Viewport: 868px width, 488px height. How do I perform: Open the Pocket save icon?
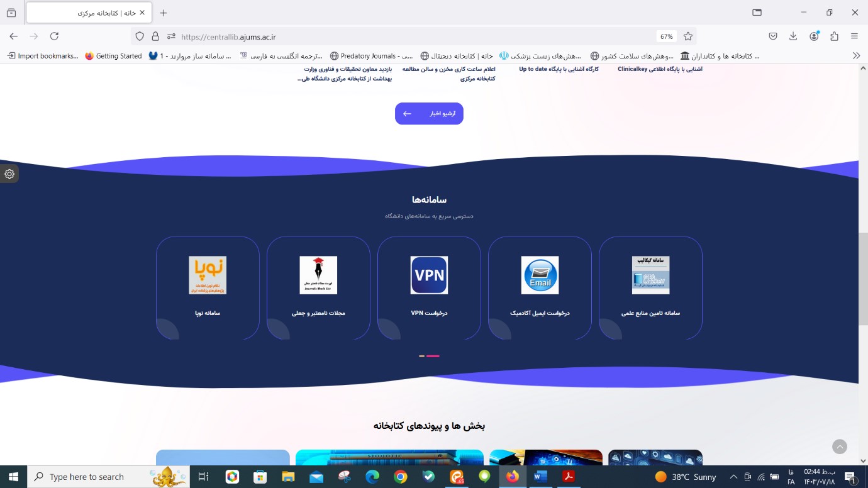pyautogui.click(x=773, y=36)
